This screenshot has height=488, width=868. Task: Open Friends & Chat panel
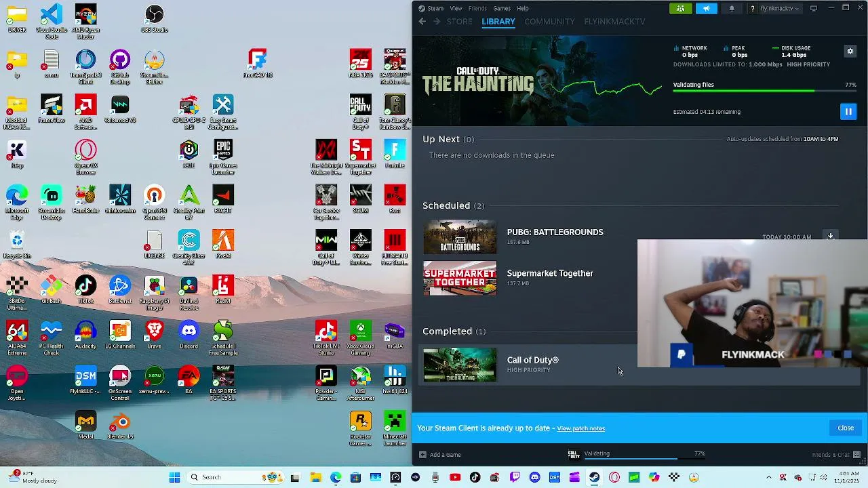click(x=836, y=455)
